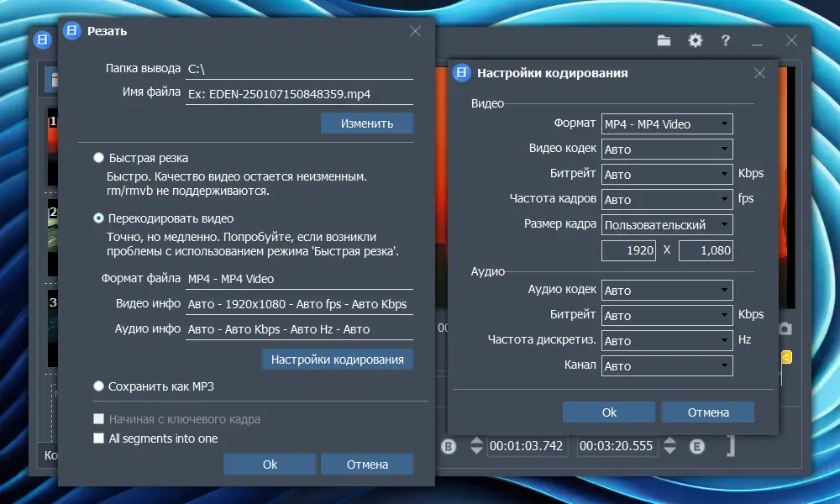The image size is (840, 504).
Task: Click start time field 00:01:03.742
Action: 526,446
